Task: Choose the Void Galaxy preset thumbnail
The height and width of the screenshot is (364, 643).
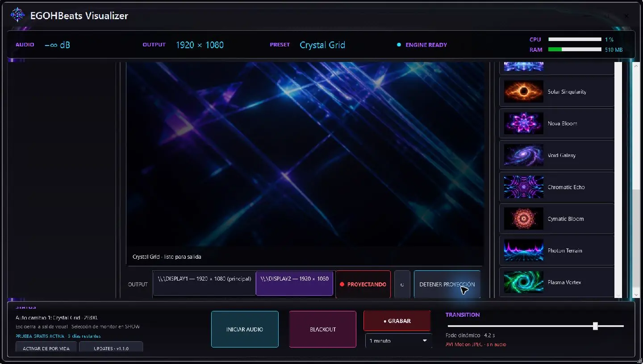Action: pyautogui.click(x=523, y=155)
